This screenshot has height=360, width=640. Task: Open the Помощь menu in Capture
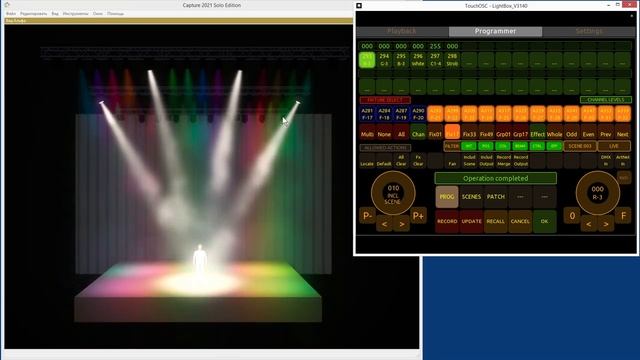(116, 13)
